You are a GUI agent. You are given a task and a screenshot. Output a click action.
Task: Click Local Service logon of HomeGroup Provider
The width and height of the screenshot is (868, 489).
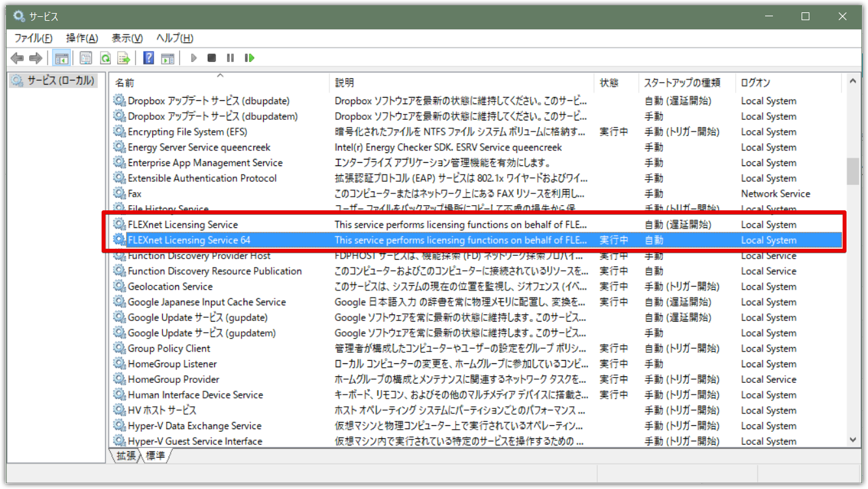click(x=768, y=380)
